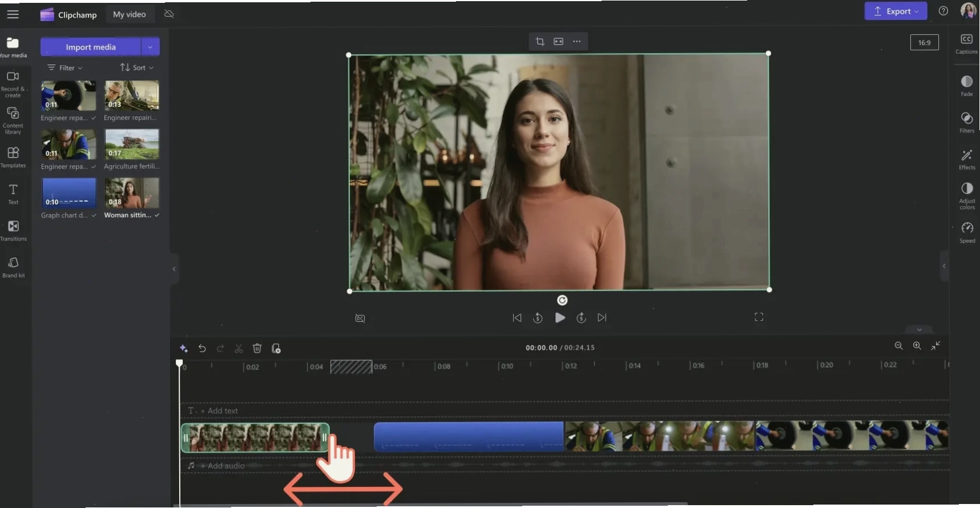Zoom in the timeline
The image size is (980, 508).
(917, 346)
